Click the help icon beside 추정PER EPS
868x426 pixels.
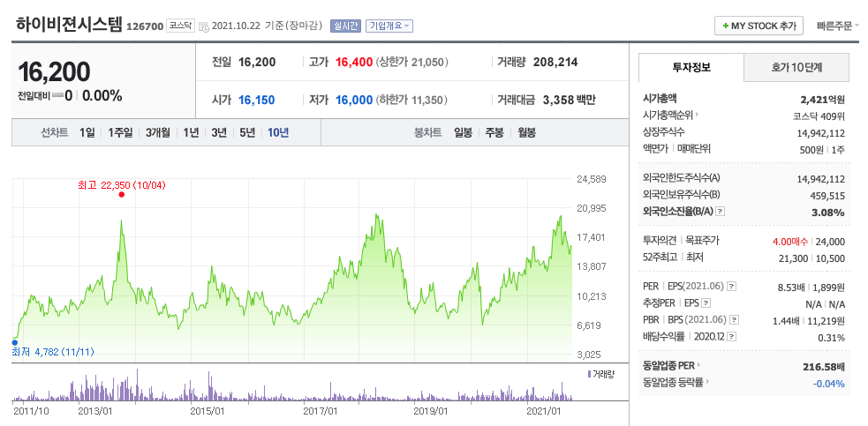point(706,303)
